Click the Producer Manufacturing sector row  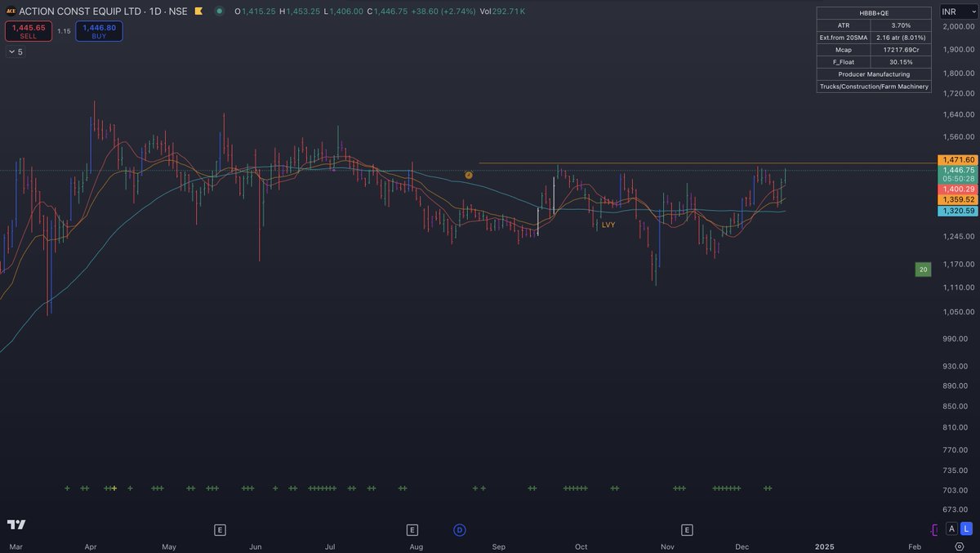point(874,74)
